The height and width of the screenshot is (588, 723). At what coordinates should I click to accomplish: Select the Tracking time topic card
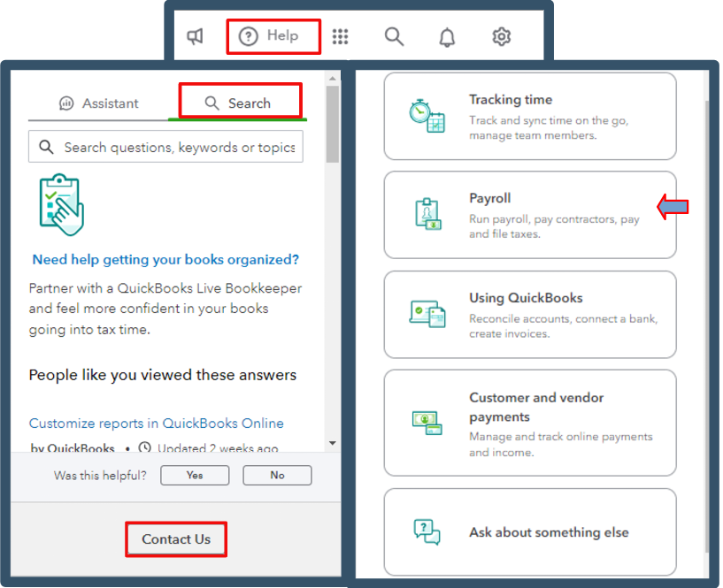click(x=530, y=117)
